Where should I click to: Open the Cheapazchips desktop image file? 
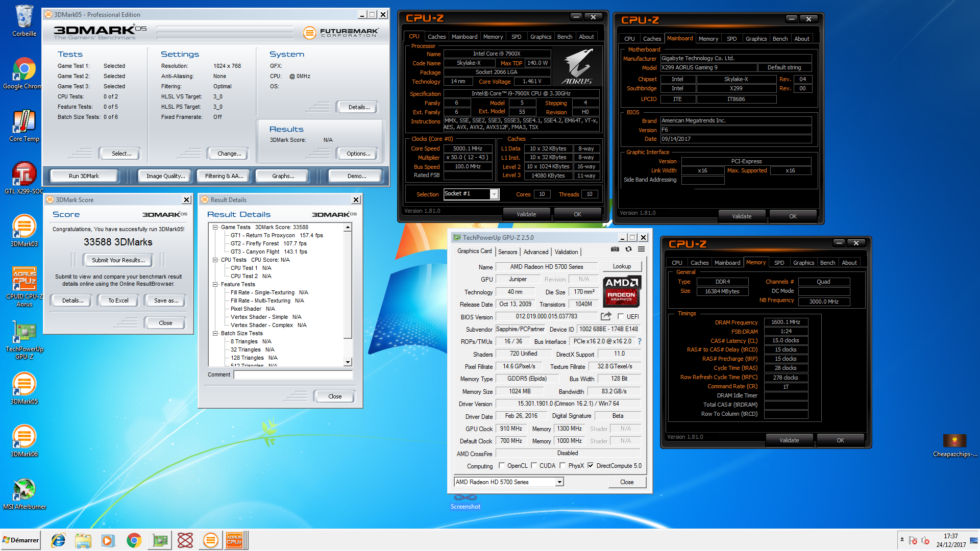coord(955,445)
